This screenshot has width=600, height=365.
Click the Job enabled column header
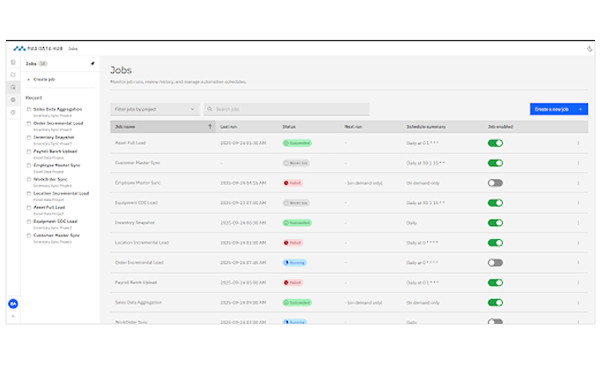[501, 127]
